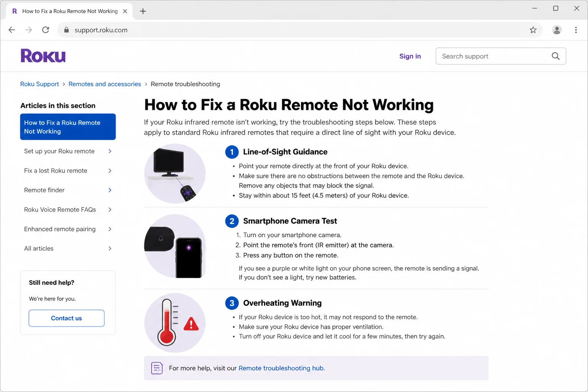Click We're here for you text
The image size is (588, 392).
[x=52, y=299]
